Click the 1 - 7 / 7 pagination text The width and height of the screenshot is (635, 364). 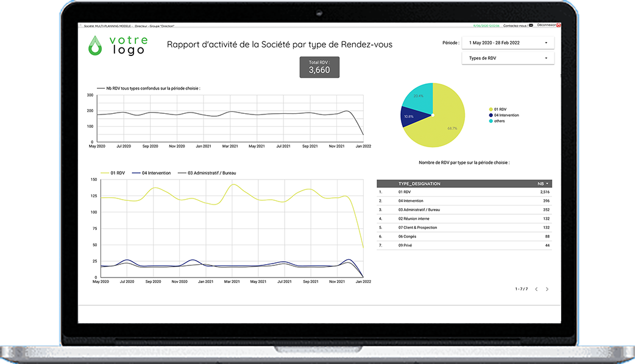(x=522, y=289)
